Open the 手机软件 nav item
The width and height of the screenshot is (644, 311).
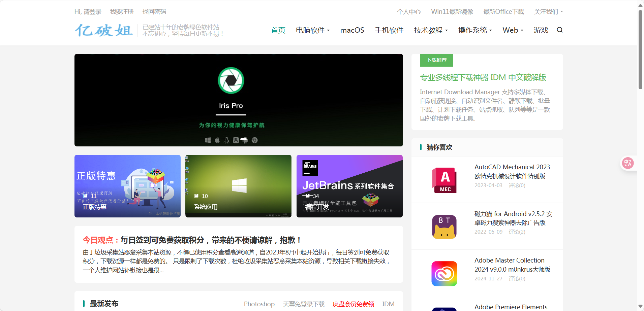[389, 30]
